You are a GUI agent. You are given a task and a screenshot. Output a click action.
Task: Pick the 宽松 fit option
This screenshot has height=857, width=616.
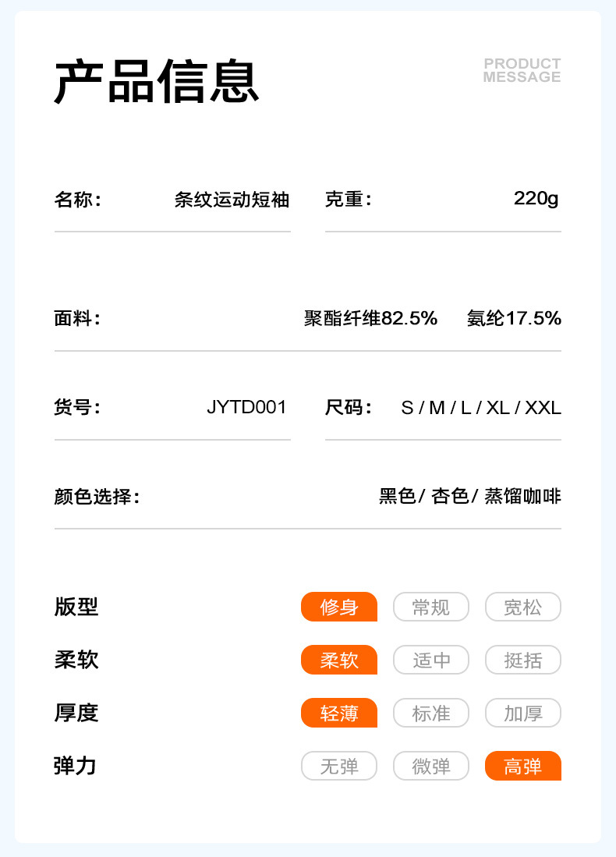click(x=522, y=607)
